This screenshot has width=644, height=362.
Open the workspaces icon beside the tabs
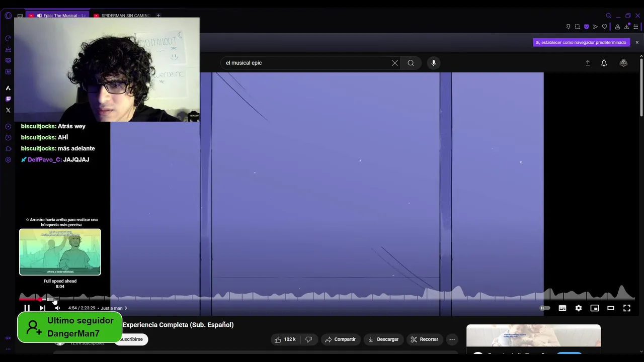[x=20, y=16]
